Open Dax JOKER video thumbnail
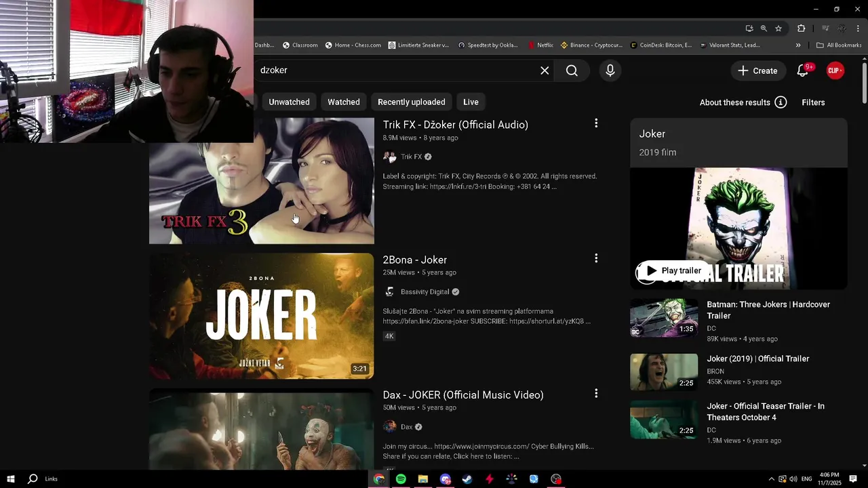The height and width of the screenshot is (488, 868). coord(262,429)
